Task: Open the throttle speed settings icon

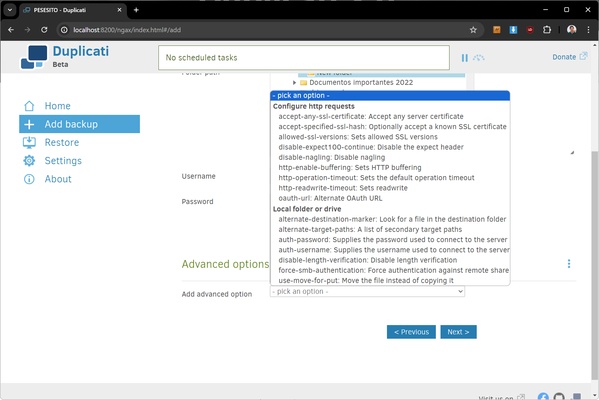Action: (x=478, y=58)
